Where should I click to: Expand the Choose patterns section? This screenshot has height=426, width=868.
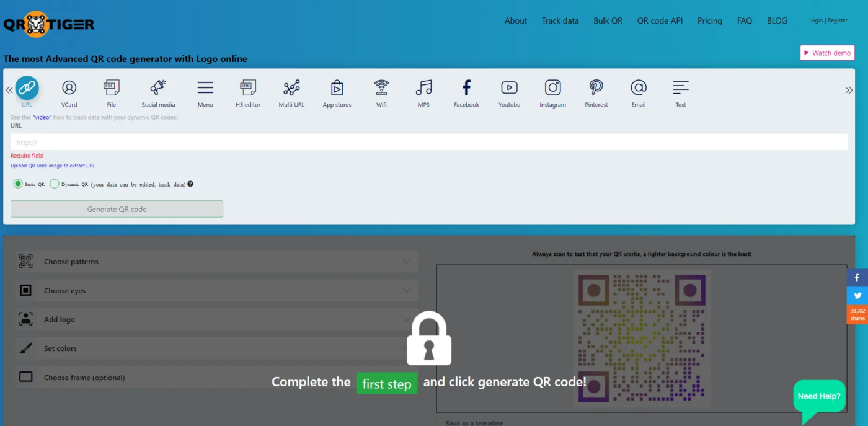click(x=216, y=262)
